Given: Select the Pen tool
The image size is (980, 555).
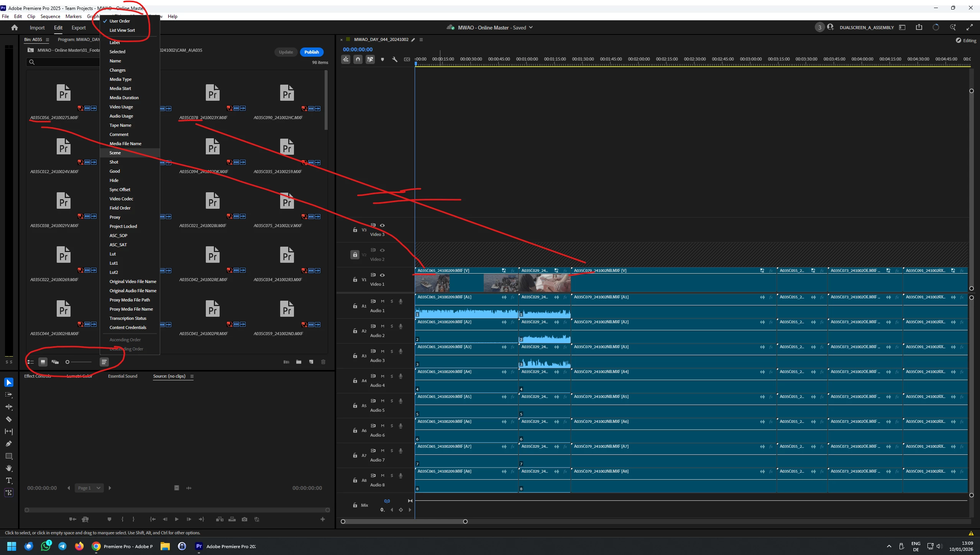Looking at the screenshot, I should click(8, 444).
